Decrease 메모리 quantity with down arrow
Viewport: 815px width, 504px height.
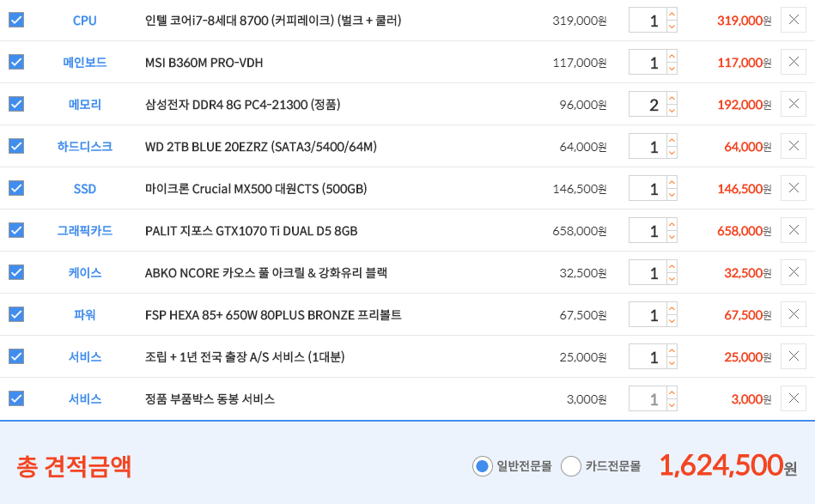672,110
